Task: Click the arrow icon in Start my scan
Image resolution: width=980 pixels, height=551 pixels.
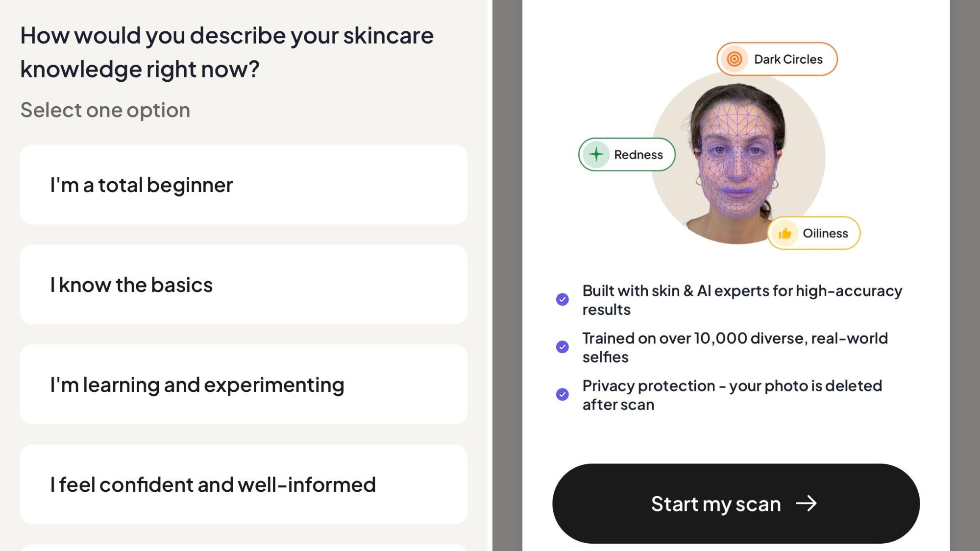Action: [806, 503]
